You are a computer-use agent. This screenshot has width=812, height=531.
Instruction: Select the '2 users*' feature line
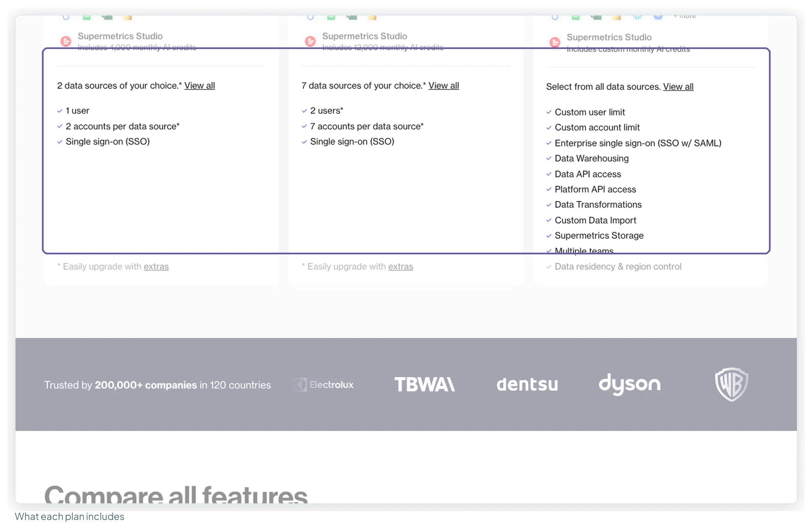[327, 111]
